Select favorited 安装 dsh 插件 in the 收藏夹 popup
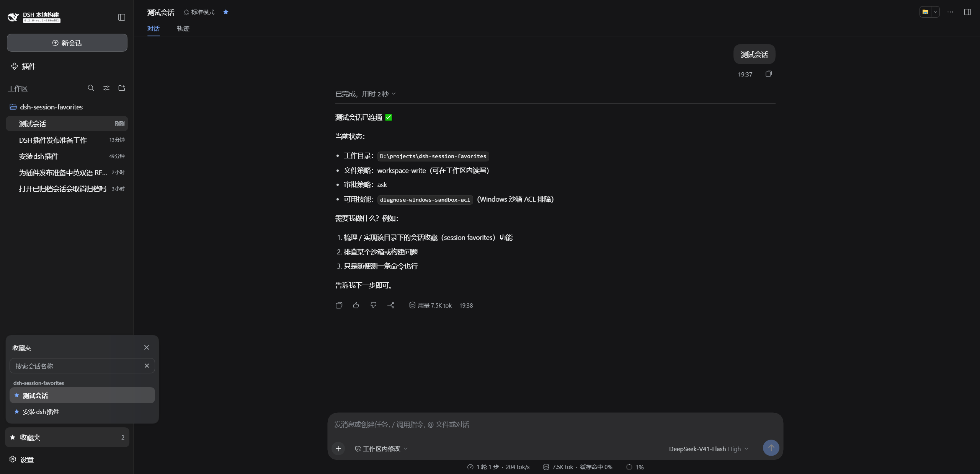This screenshot has width=980, height=474. pos(82,412)
